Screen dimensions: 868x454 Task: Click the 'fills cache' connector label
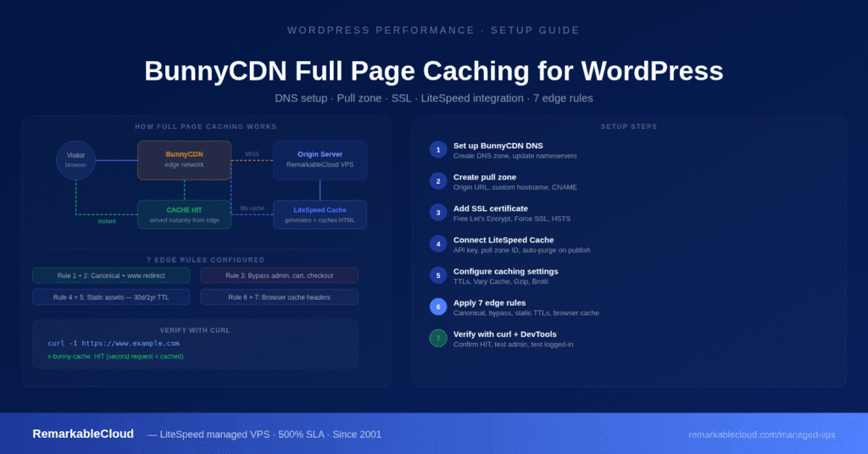(x=252, y=208)
